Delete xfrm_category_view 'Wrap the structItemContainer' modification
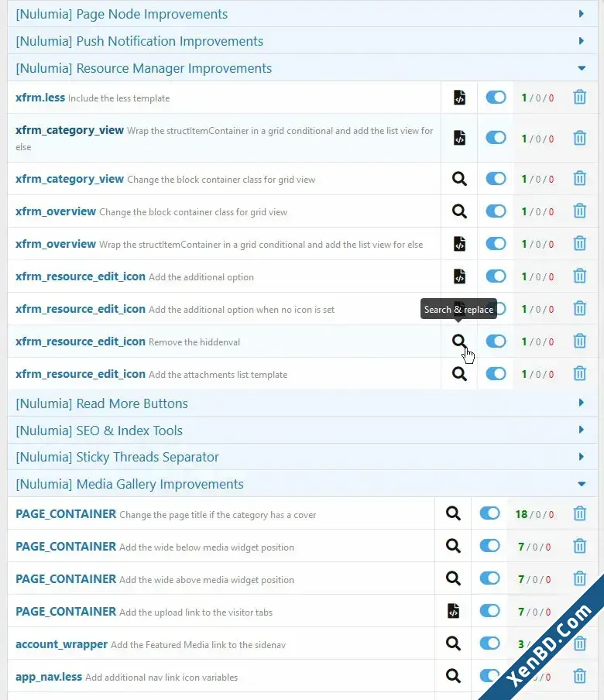The width and height of the screenshot is (604, 700). (579, 138)
